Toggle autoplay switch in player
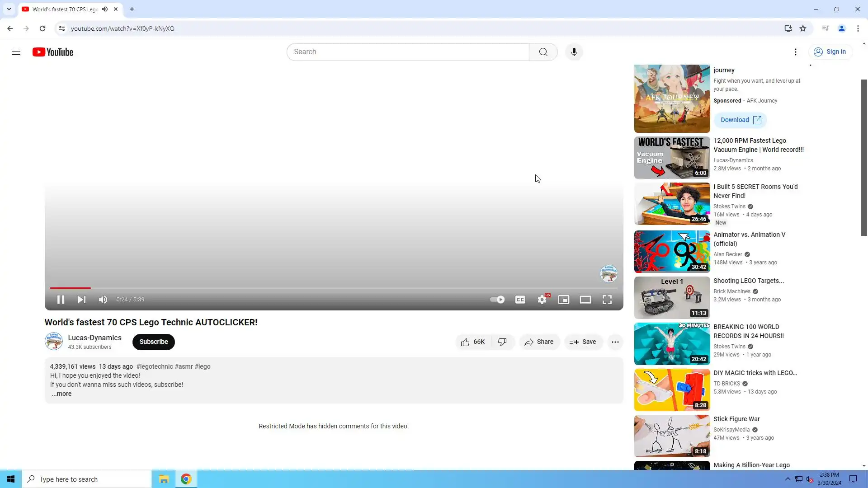 [x=497, y=300]
